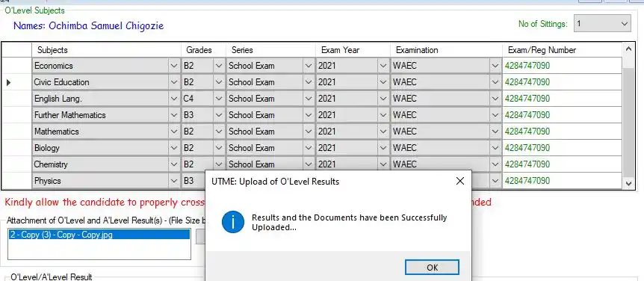The width and height of the screenshot is (644, 281).
Task: Click the Exam/Reg Number for English Lang.
Action: (562, 99)
